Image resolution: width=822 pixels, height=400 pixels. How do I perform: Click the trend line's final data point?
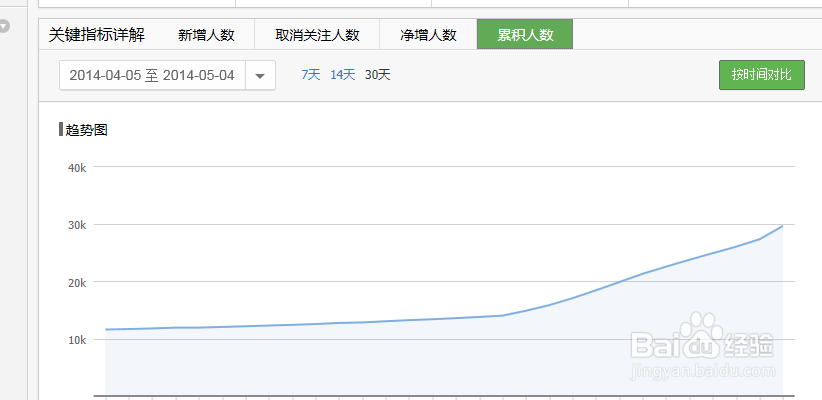coord(783,226)
